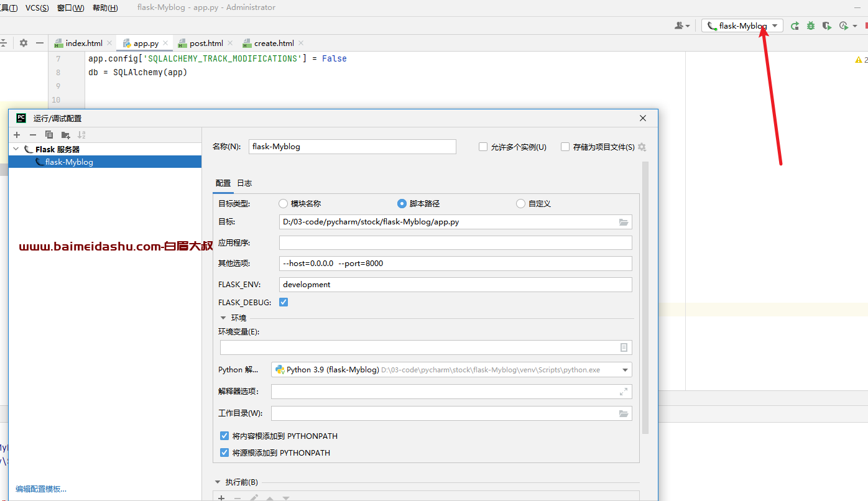Image resolution: width=868 pixels, height=501 pixels.
Task: Sort configurations alphabetically icon
Action: coord(81,135)
